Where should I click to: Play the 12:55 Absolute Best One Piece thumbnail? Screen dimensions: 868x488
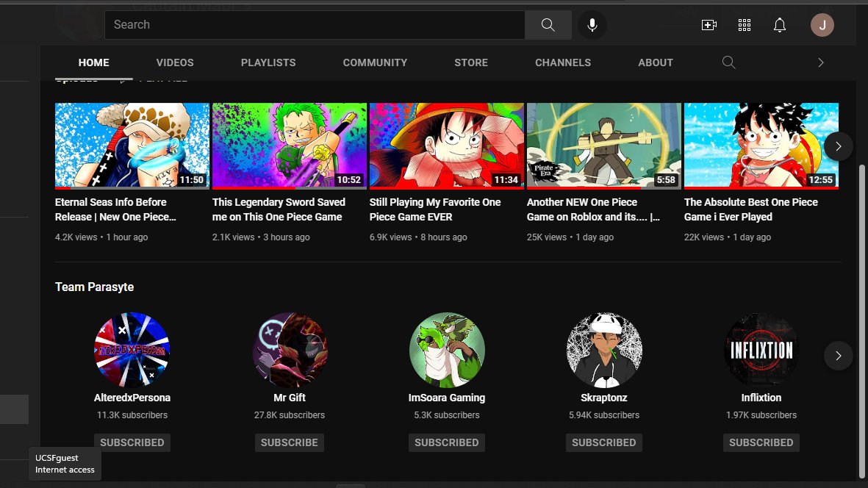(761, 146)
